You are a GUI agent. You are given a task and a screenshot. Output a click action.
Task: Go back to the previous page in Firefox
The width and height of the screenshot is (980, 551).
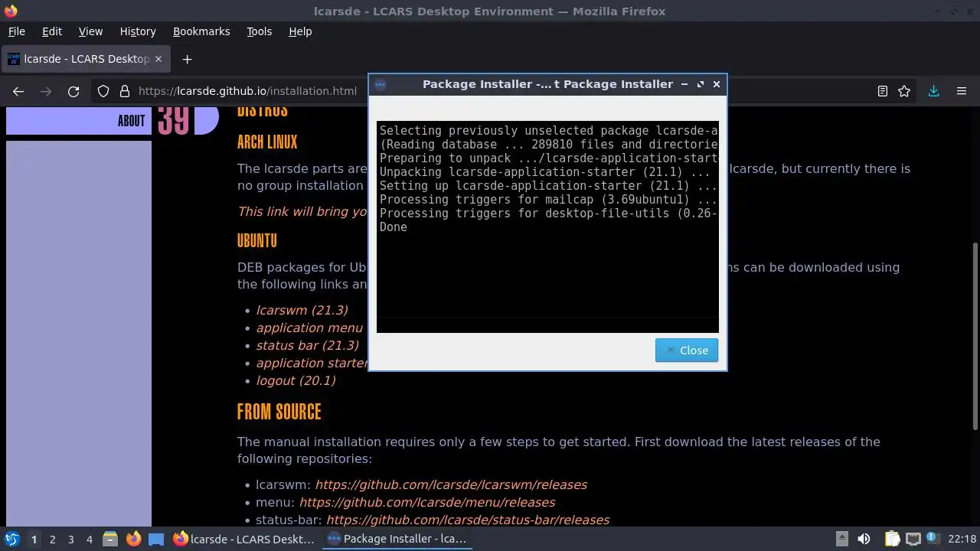[18, 91]
